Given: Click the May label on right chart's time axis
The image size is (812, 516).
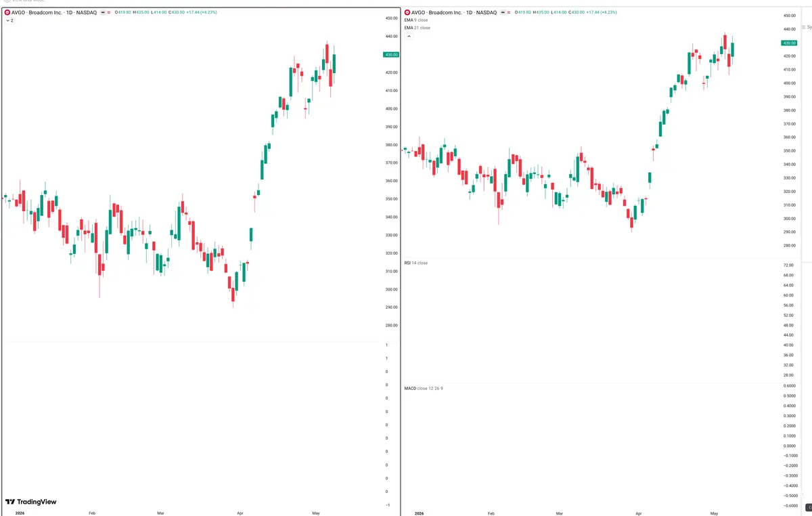Looking at the screenshot, I should point(713,513).
